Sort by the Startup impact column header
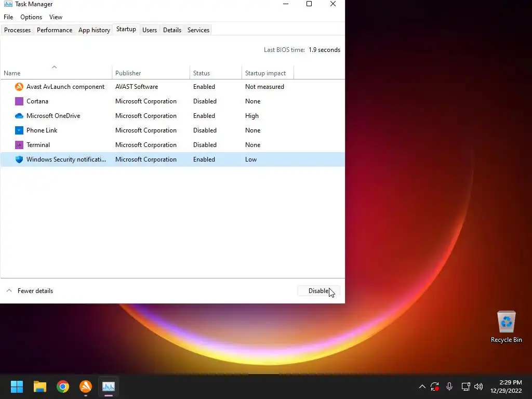Viewport: 532px width, 399px height. click(x=268, y=73)
